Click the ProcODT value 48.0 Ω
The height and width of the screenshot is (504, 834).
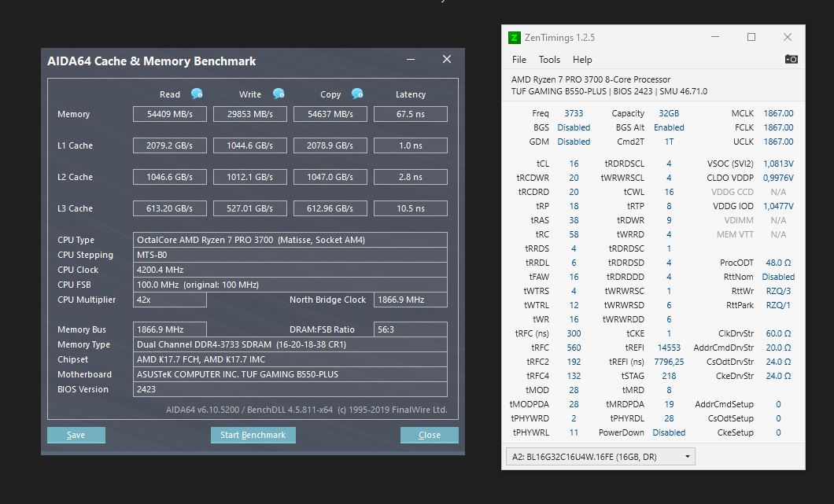(x=778, y=263)
